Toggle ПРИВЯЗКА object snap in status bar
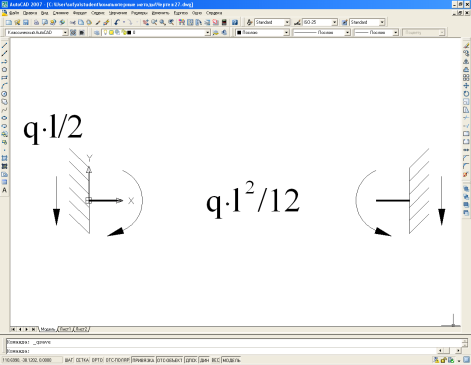The width and height of the screenshot is (471, 365). 143,360
